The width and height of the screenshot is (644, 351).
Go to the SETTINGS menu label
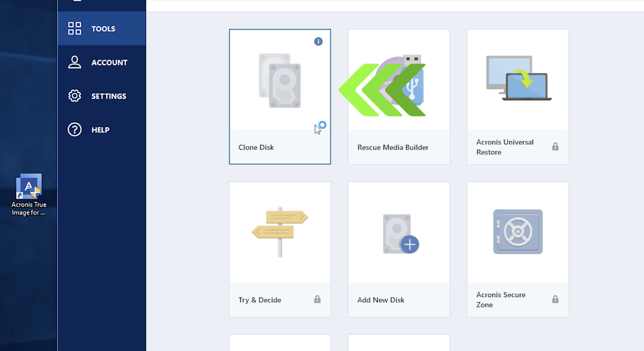pyautogui.click(x=109, y=96)
